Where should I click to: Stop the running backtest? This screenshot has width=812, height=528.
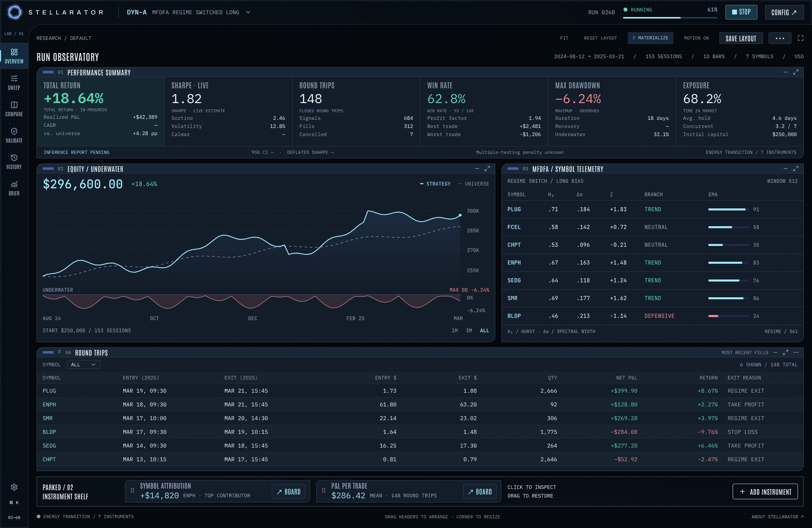tap(741, 12)
